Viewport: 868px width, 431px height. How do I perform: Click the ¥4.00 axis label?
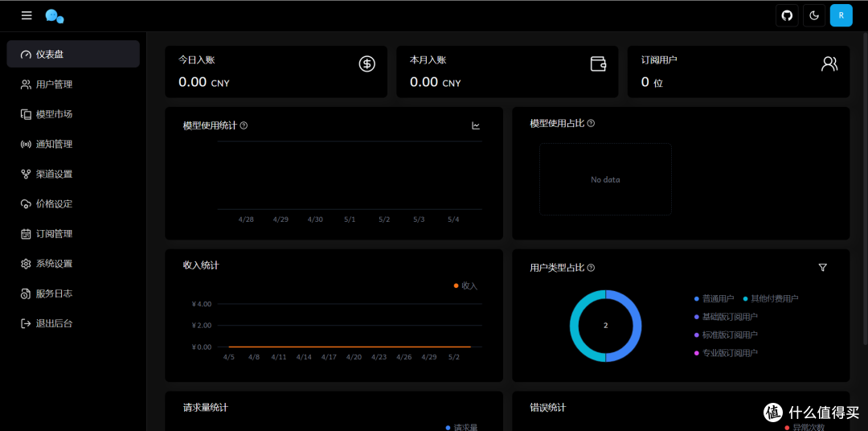pyautogui.click(x=202, y=304)
